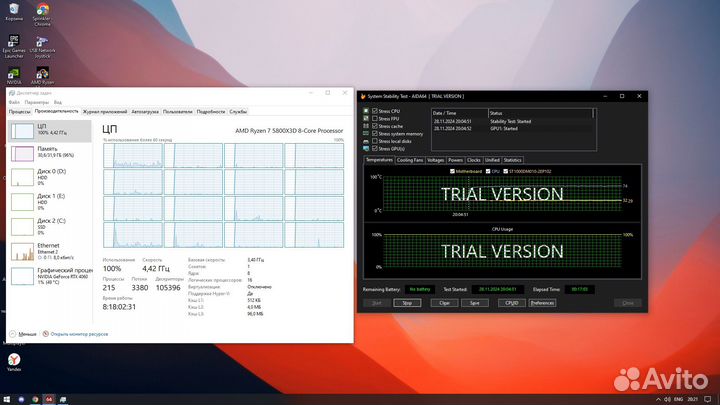720x405 pixels.
Task: Open the USB Network Joystick shortcut
Action: pyautogui.click(x=42, y=46)
